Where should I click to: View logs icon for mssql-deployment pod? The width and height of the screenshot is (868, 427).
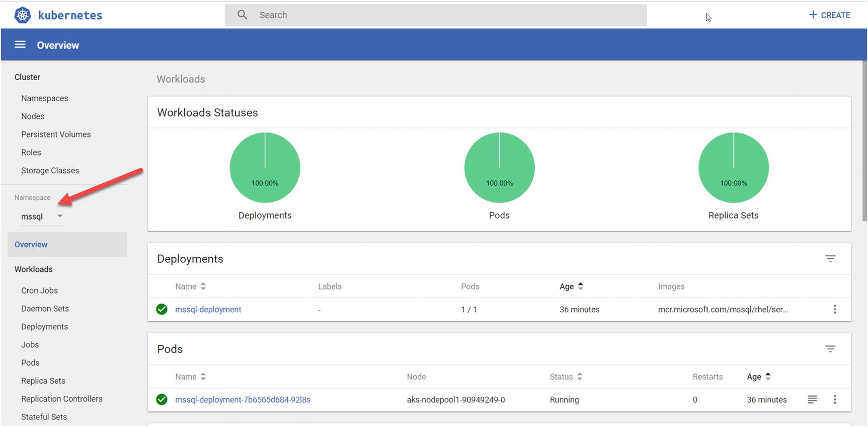(x=812, y=399)
